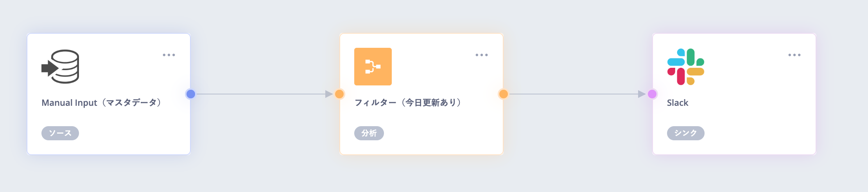868x192 pixels.
Task: Click the Slack logo icon
Action: pyautogui.click(x=686, y=67)
